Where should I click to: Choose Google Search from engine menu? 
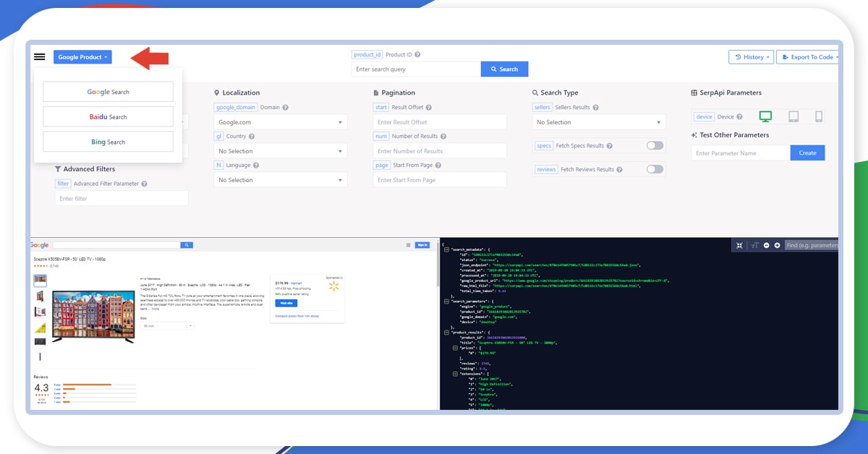point(109,92)
